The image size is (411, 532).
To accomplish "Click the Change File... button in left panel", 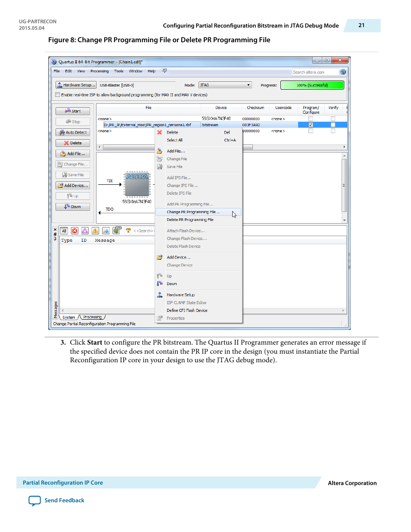I will [x=73, y=164].
